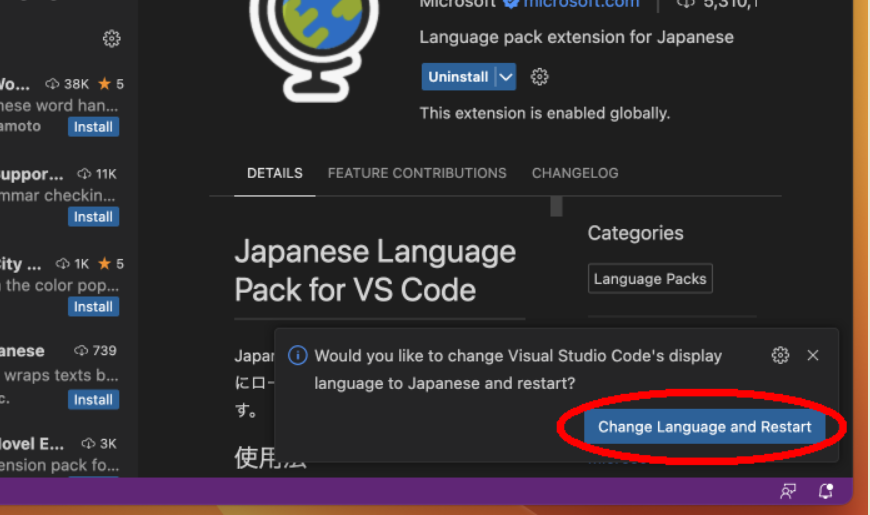Click the feedback person icon in status bar
Viewport: 870px width, 515px height.
tap(789, 491)
